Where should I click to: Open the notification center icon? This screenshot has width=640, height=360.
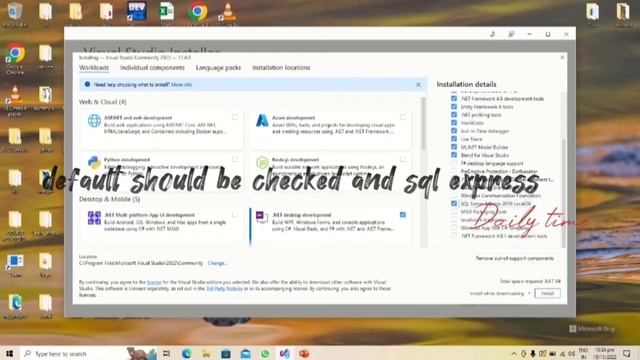pyautogui.click(x=627, y=353)
